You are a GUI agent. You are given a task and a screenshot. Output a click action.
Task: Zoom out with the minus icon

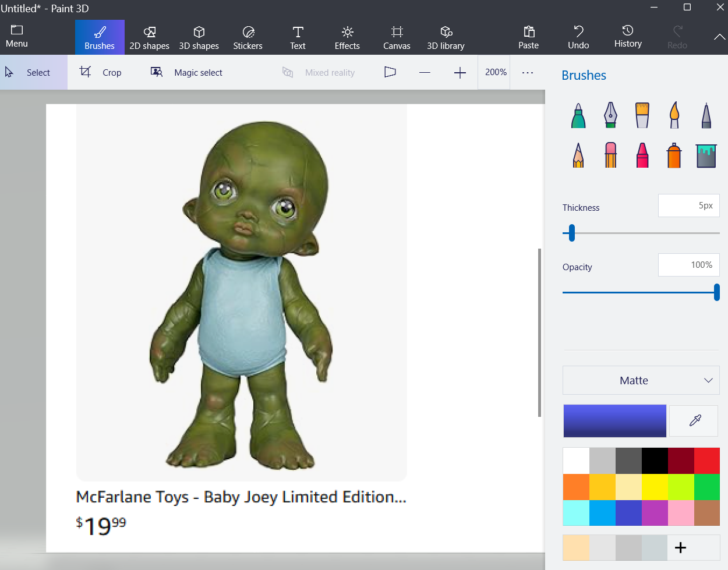click(425, 73)
